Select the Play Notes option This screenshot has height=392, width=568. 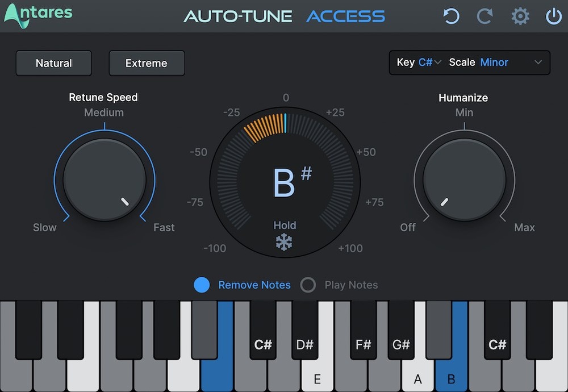click(308, 285)
